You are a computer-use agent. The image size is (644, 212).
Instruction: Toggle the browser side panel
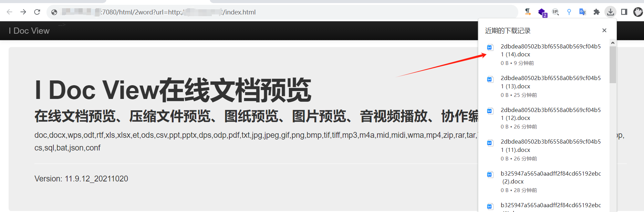click(x=624, y=12)
